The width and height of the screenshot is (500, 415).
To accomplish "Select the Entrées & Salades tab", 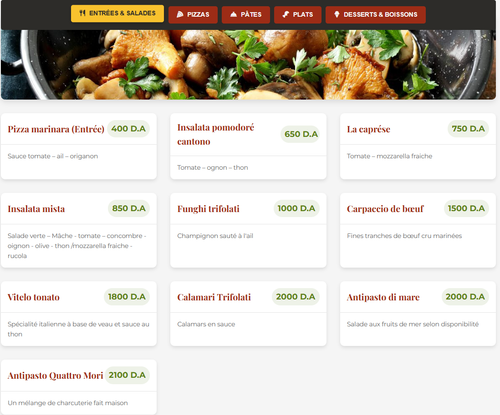I will click(117, 14).
